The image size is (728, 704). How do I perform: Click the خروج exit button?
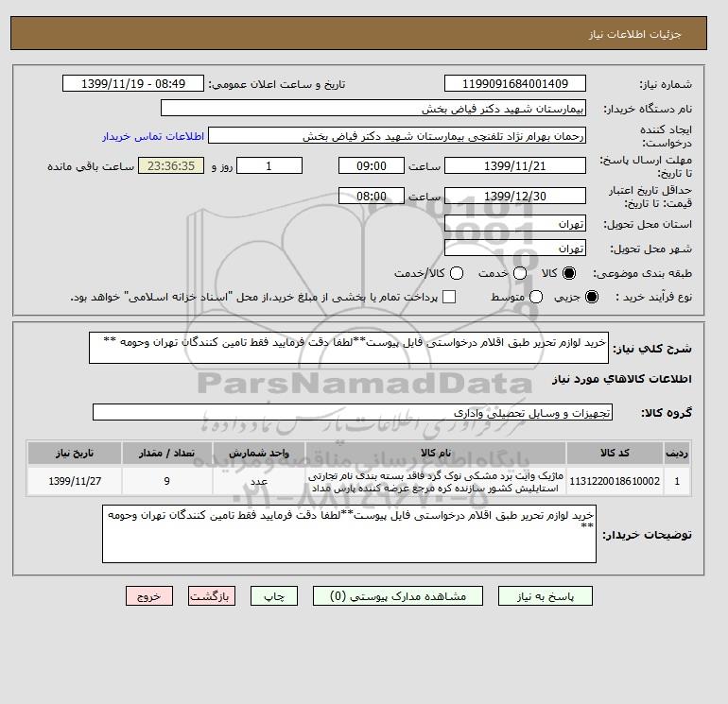coord(149,596)
